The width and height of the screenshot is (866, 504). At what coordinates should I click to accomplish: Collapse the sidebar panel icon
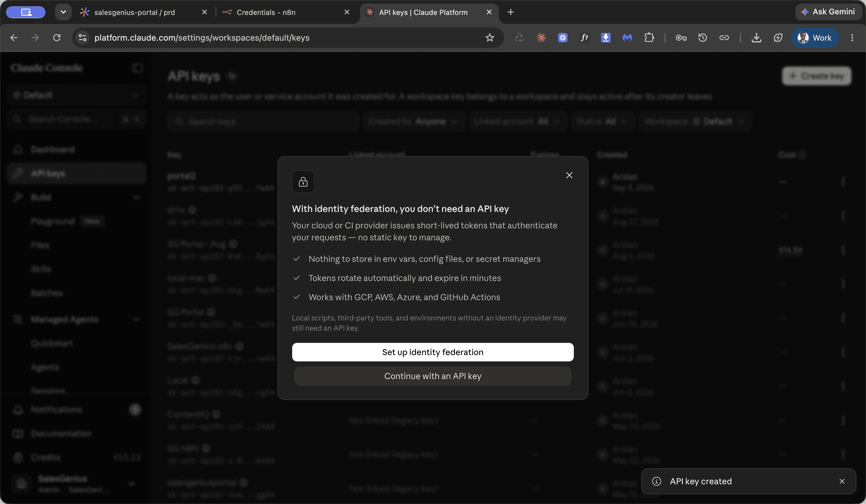[138, 68]
